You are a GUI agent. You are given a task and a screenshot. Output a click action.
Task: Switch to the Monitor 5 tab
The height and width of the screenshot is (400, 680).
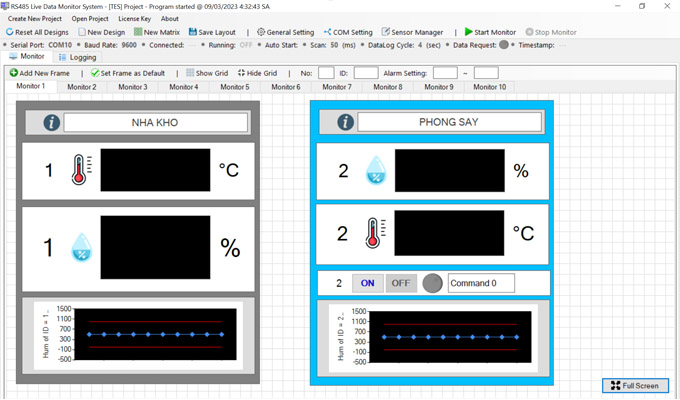(233, 87)
